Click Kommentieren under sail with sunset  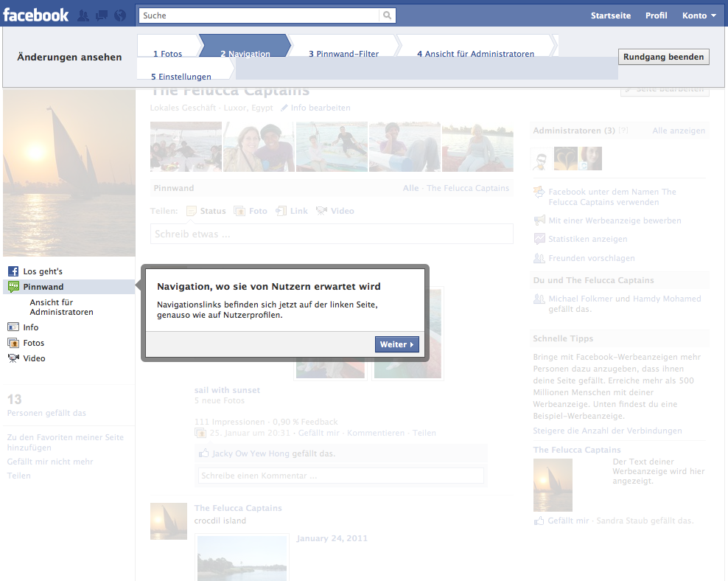(x=376, y=433)
